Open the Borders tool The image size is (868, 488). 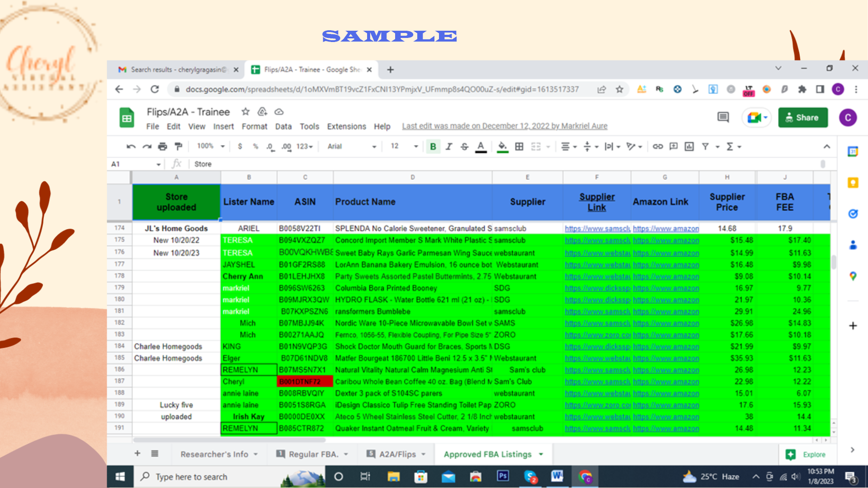tap(519, 146)
